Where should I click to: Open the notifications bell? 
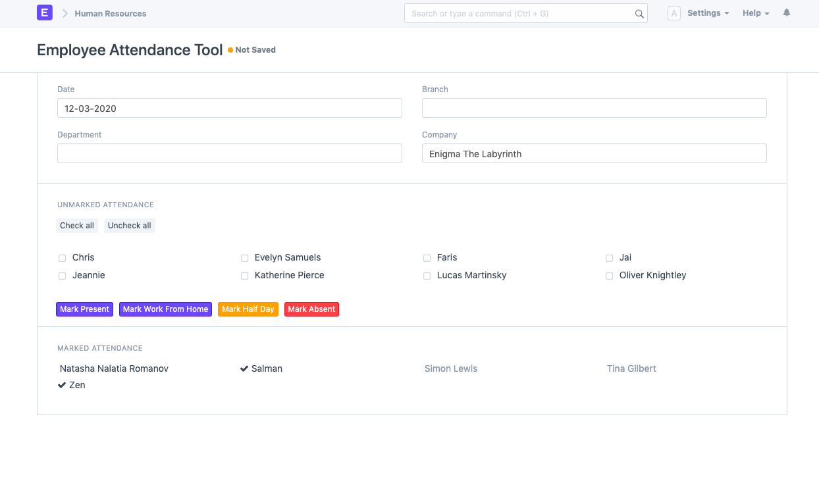(786, 13)
